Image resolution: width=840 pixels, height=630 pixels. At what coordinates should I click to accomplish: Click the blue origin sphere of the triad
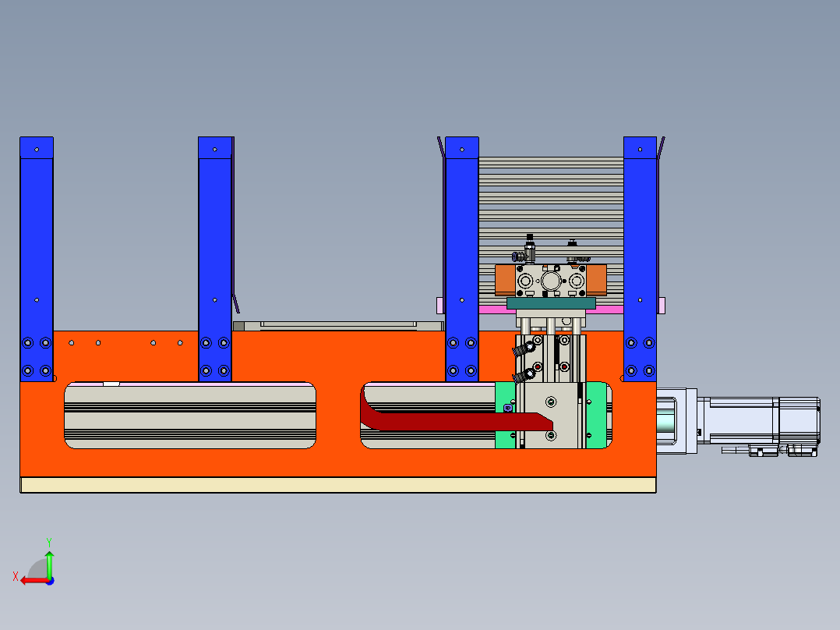click(50, 581)
